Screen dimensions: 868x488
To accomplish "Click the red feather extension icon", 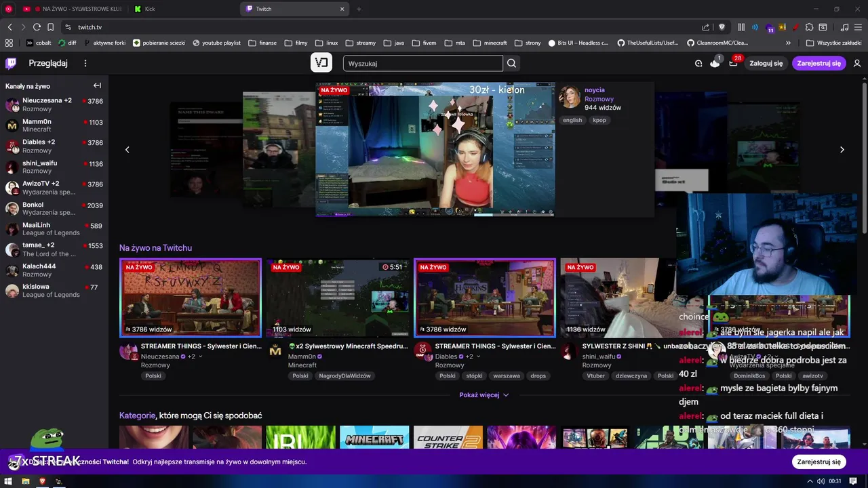I will click(x=795, y=27).
